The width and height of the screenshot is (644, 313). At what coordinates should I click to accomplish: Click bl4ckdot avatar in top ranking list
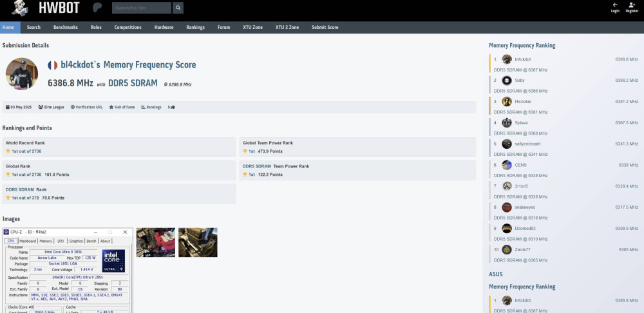[506, 59]
